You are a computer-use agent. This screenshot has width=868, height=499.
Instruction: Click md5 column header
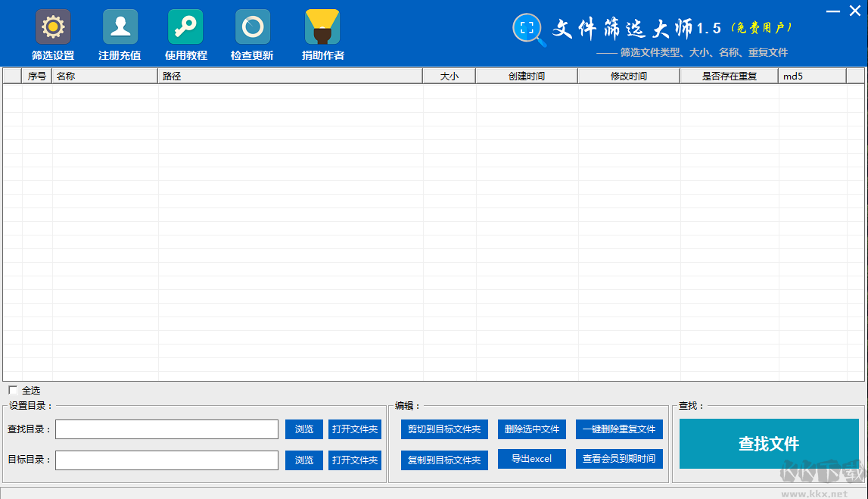tap(812, 76)
